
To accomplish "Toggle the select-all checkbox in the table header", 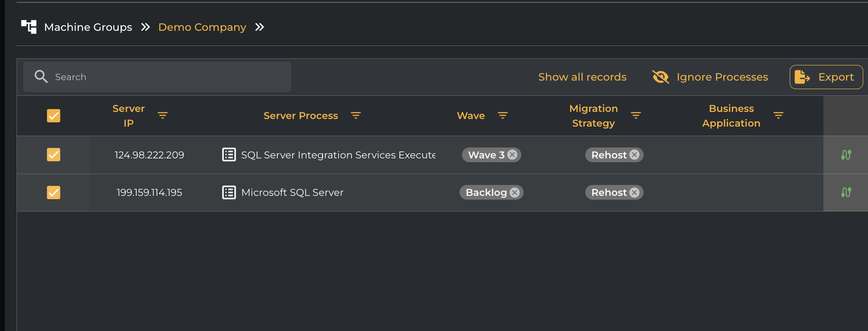I will coord(54,116).
